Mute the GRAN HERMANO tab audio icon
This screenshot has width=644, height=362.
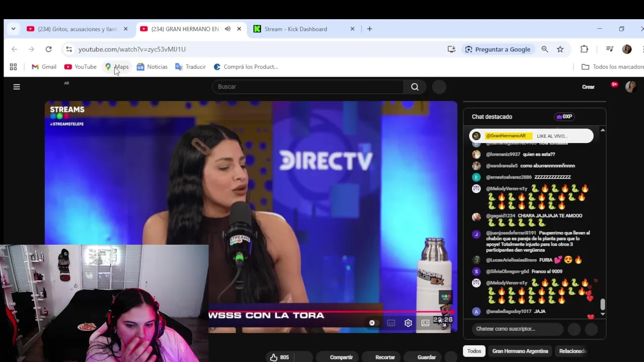pos(227,29)
